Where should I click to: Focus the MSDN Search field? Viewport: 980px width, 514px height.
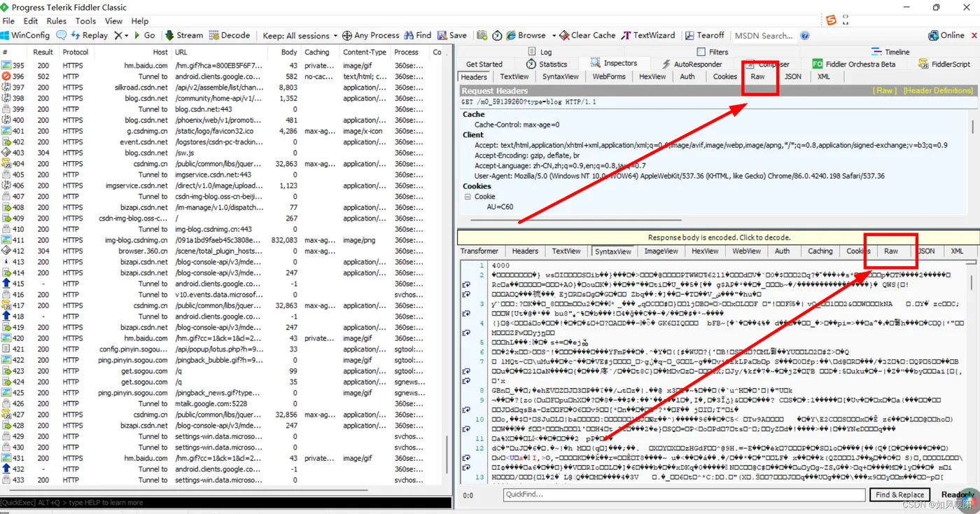tap(766, 35)
